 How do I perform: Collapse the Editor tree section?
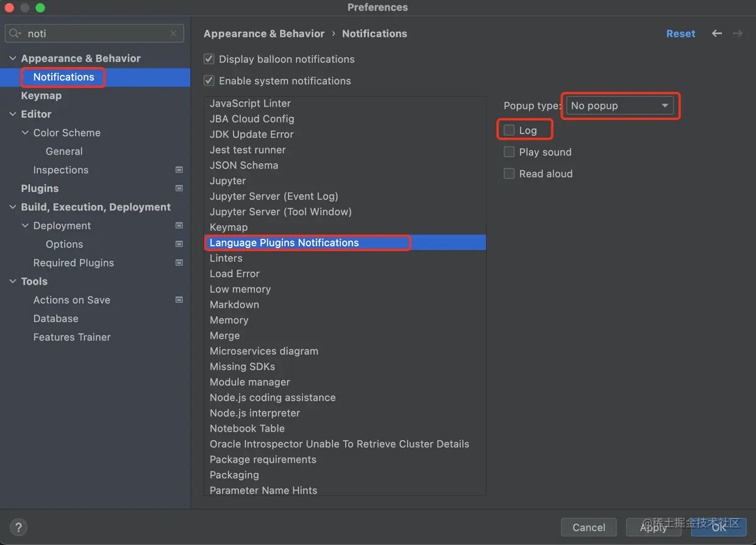click(13, 114)
